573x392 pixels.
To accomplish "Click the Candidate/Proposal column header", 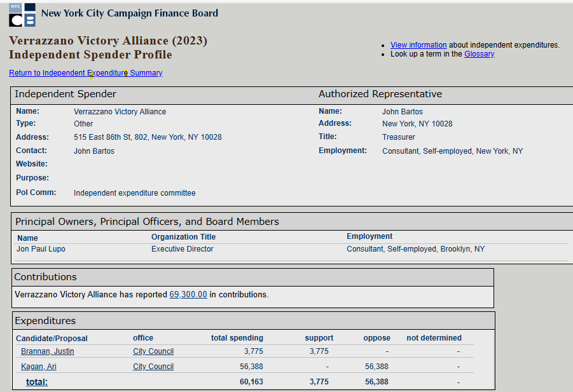I will [x=52, y=339].
